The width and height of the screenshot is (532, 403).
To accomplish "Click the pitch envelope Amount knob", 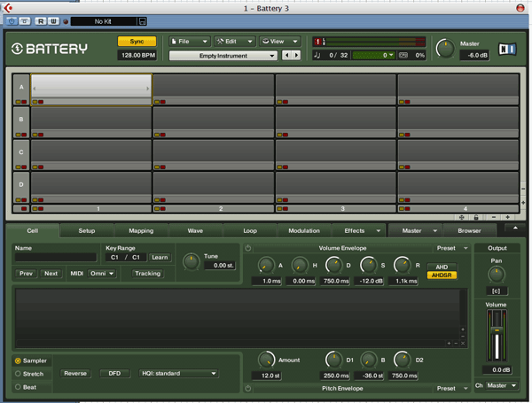I will tap(265, 359).
